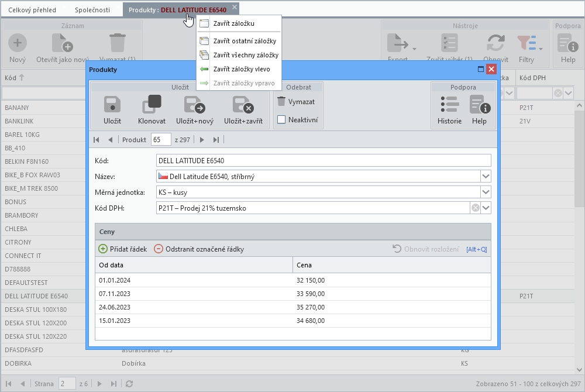Go to first page of grid
Image resolution: width=585 pixels, height=392 pixels.
(9, 384)
